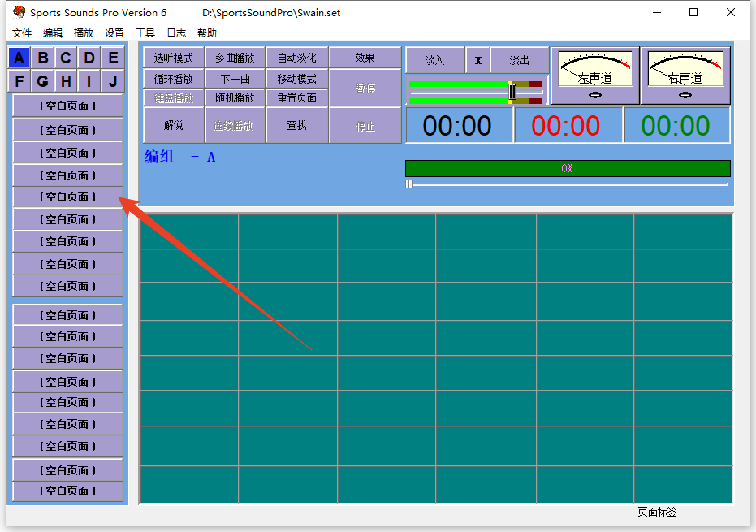Open the 工具 menu
This screenshot has width=756, height=532.
pyautogui.click(x=145, y=33)
